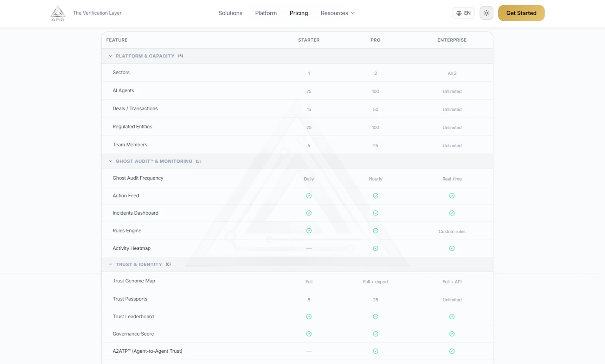605x364 pixels.
Task: Click Incidents Dashboard Enterprise check icon
Action: point(452,213)
